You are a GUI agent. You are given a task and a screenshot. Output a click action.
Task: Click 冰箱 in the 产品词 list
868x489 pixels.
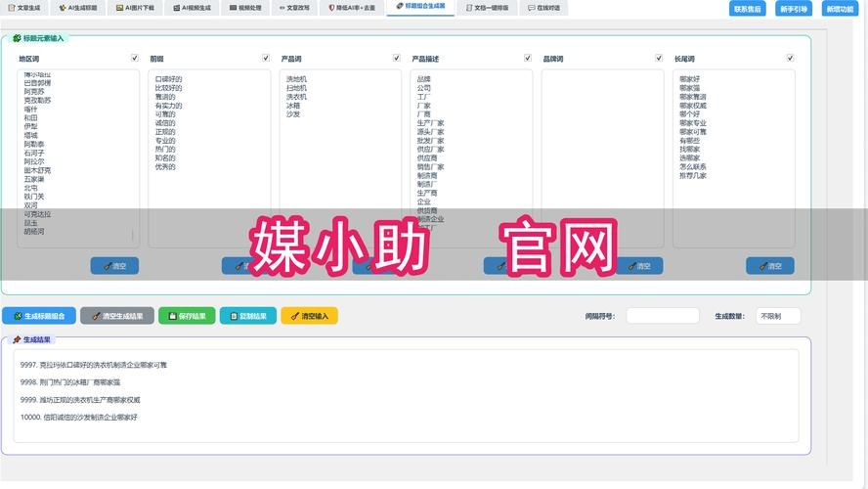pyautogui.click(x=293, y=106)
